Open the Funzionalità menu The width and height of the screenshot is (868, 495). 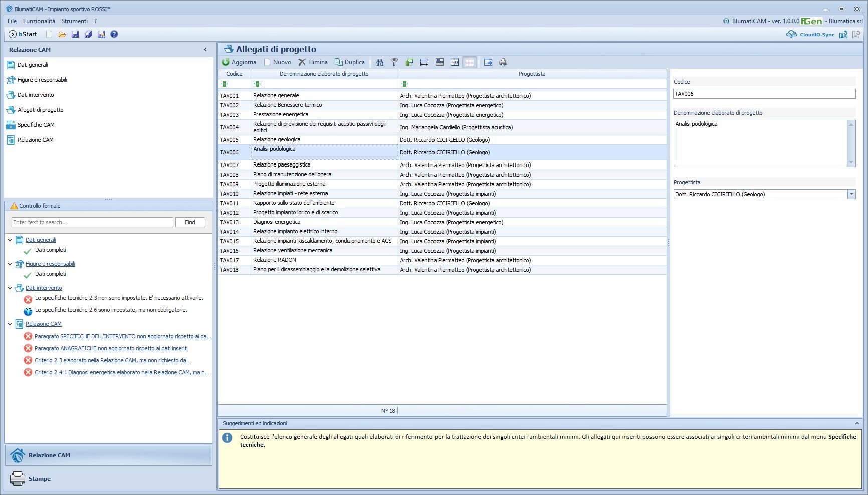tap(39, 21)
